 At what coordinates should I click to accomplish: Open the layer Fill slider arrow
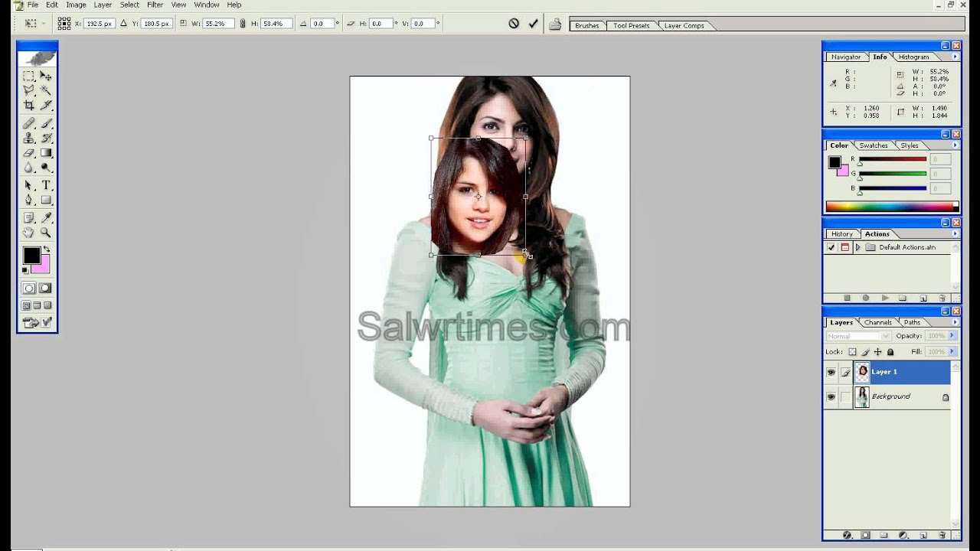(x=952, y=352)
